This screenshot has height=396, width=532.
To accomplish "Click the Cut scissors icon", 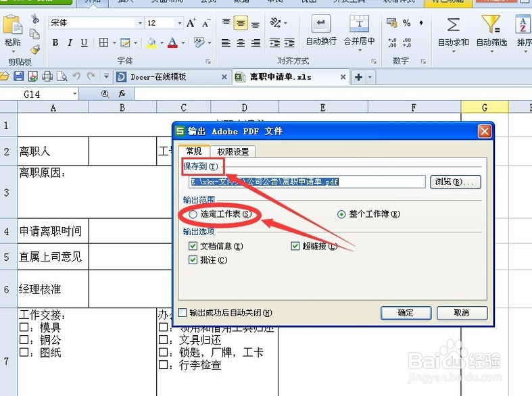I will (35, 18).
